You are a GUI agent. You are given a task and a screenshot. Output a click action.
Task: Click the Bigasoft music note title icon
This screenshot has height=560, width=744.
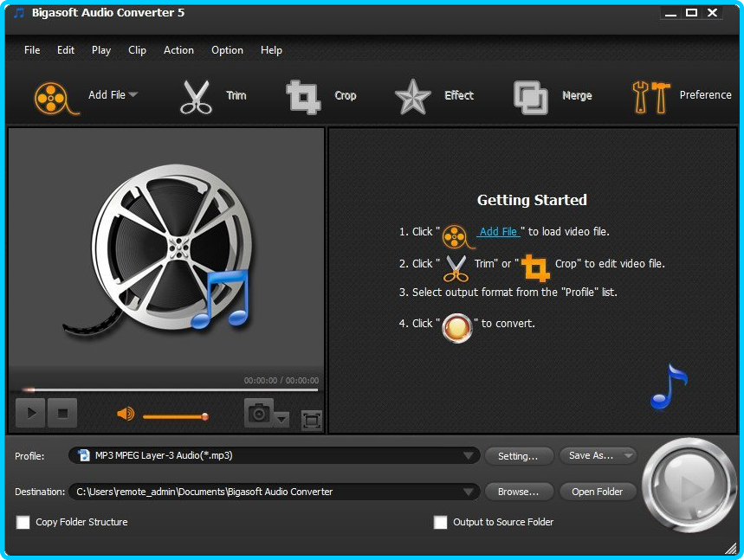[x=18, y=13]
